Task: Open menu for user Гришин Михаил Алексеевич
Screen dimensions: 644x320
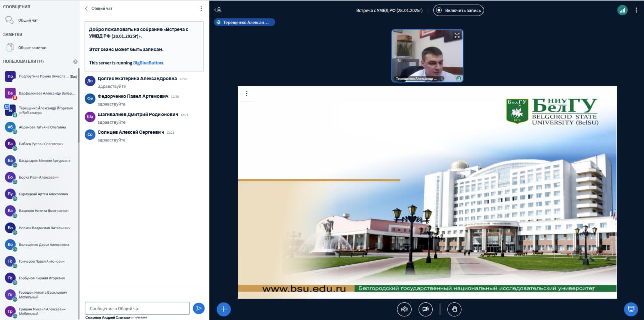Action: coord(40,311)
